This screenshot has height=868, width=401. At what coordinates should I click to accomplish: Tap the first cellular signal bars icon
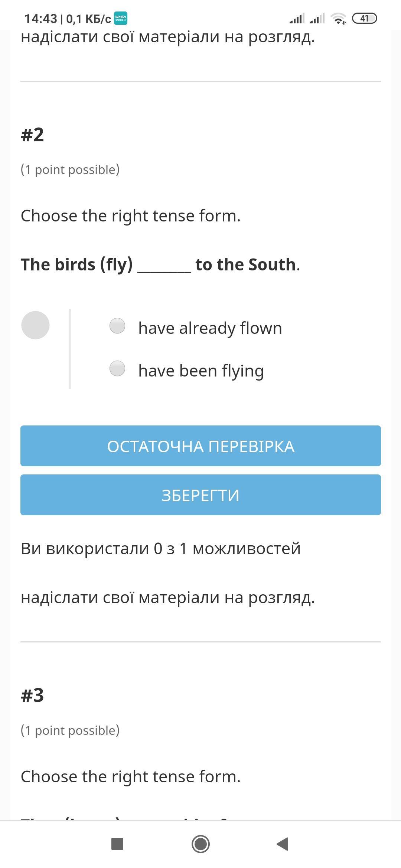[x=297, y=18]
